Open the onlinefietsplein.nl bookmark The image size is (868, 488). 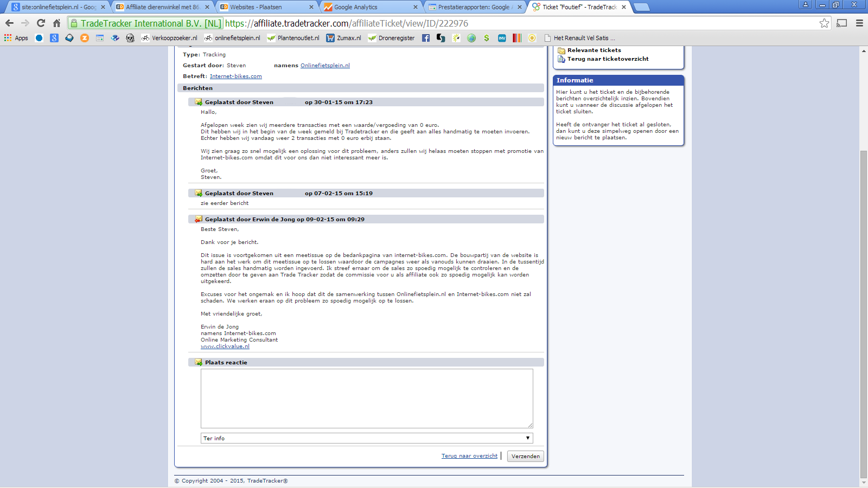point(232,38)
